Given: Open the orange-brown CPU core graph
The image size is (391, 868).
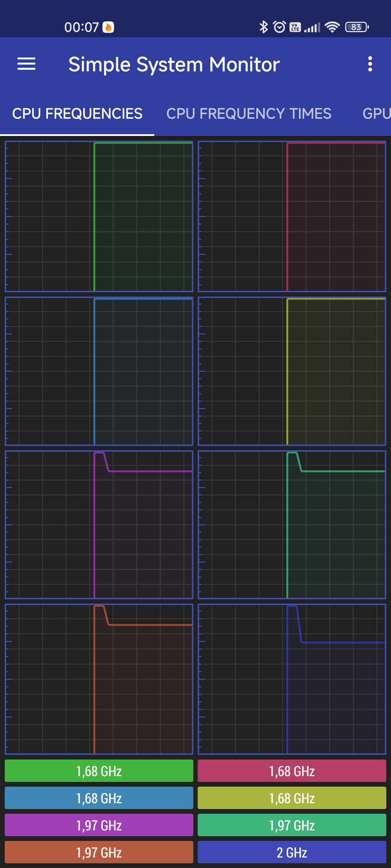Looking at the screenshot, I should tap(99, 679).
